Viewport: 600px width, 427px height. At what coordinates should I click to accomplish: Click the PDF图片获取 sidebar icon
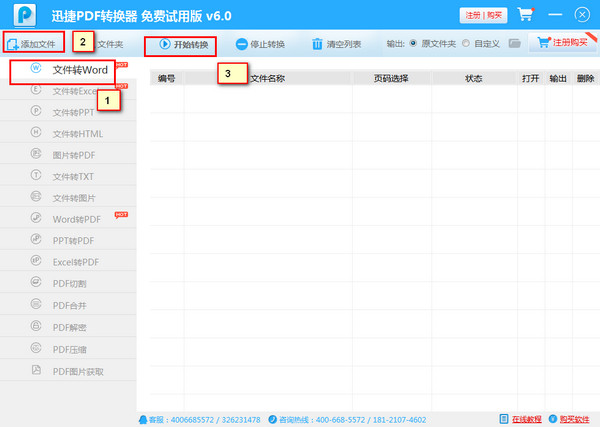tap(36, 370)
